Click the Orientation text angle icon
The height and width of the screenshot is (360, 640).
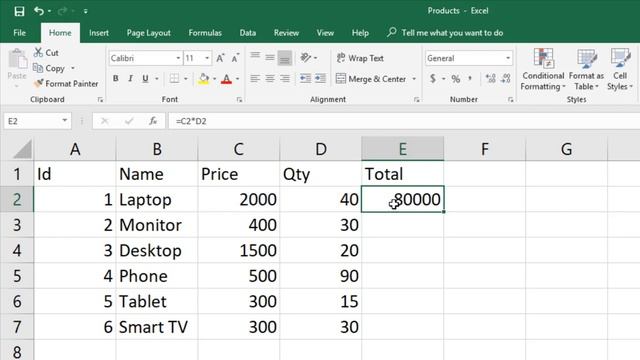pyautogui.click(x=306, y=58)
